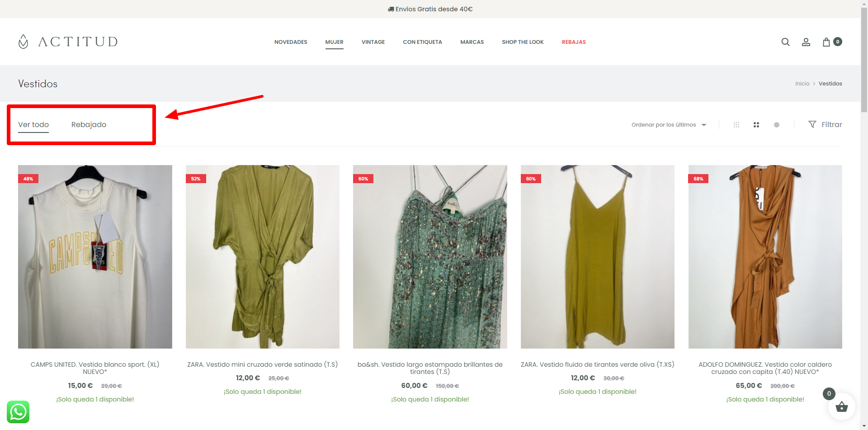Select the Ver todo tab
This screenshot has height=430, width=868.
point(33,124)
